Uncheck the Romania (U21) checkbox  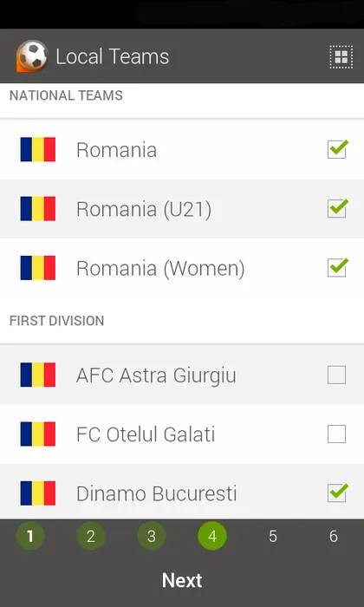pos(337,208)
